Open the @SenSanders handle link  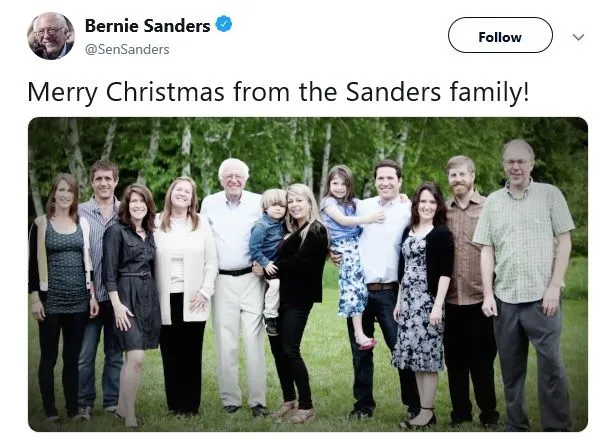(127, 49)
